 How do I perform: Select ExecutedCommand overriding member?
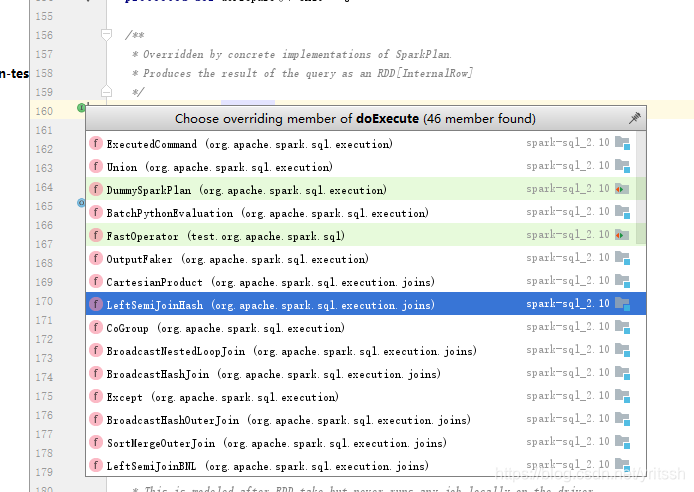pyautogui.click(x=366, y=143)
